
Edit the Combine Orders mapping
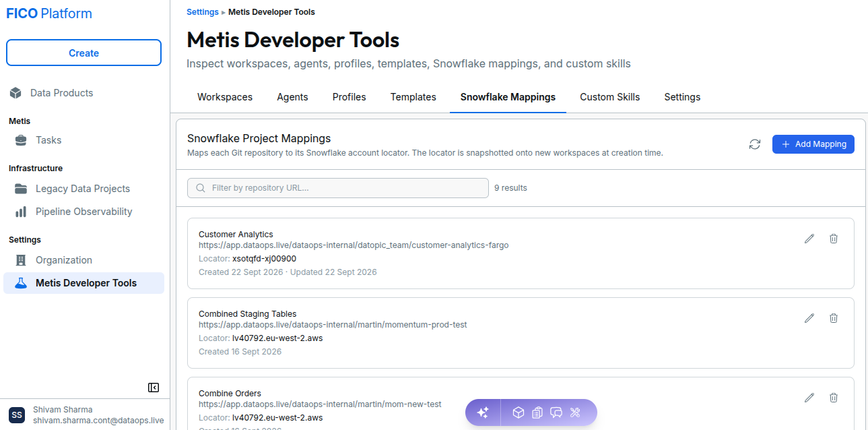click(x=809, y=398)
